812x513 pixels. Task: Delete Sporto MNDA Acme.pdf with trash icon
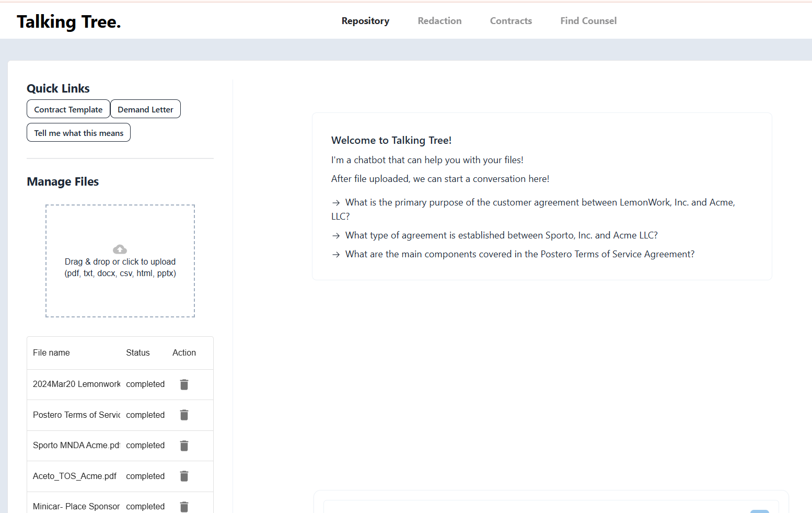click(184, 446)
